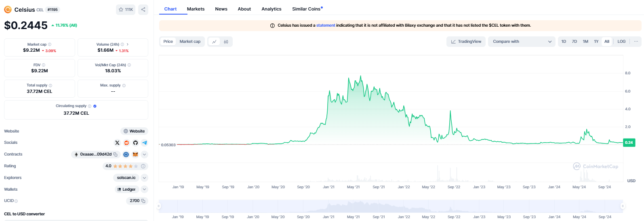Click the verified circulating supply badge
Screen dimensions: 644x221
click(95, 106)
